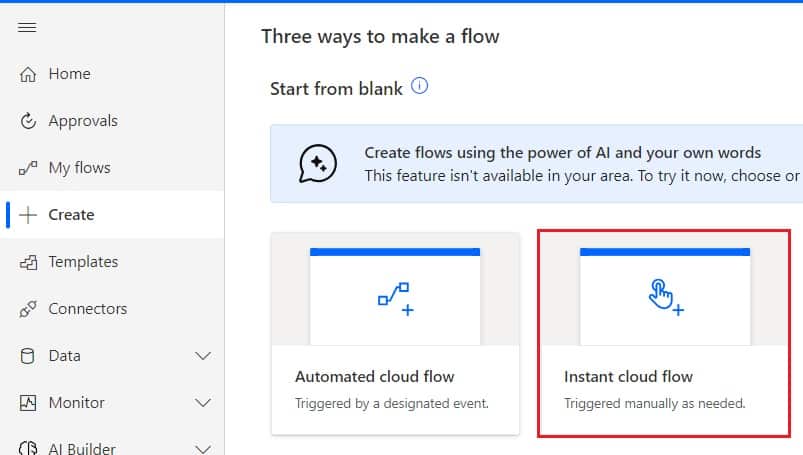Click the Monitor chart icon
The width and height of the screenshot is (803, 455).
(28, 403)
